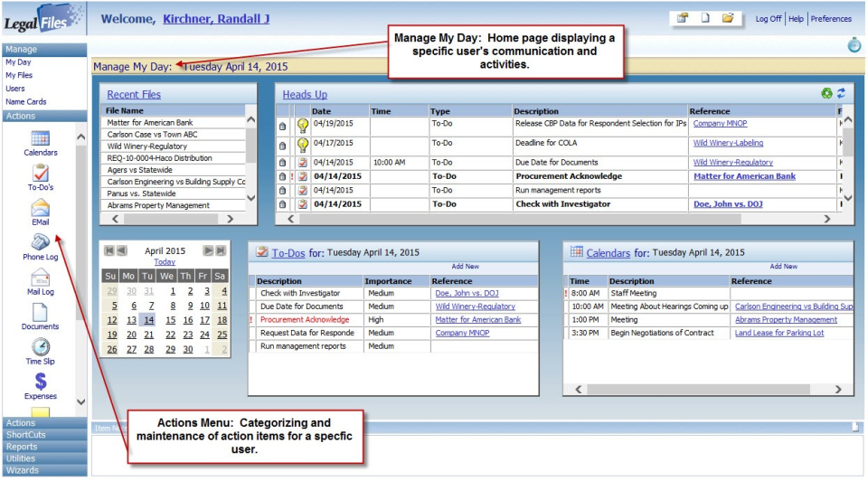Image resolution: width=868 pixels, height=481 pixels.
Task: Open the Mail Log action icon
Action: pyautogui.click(x=41, y=278)
